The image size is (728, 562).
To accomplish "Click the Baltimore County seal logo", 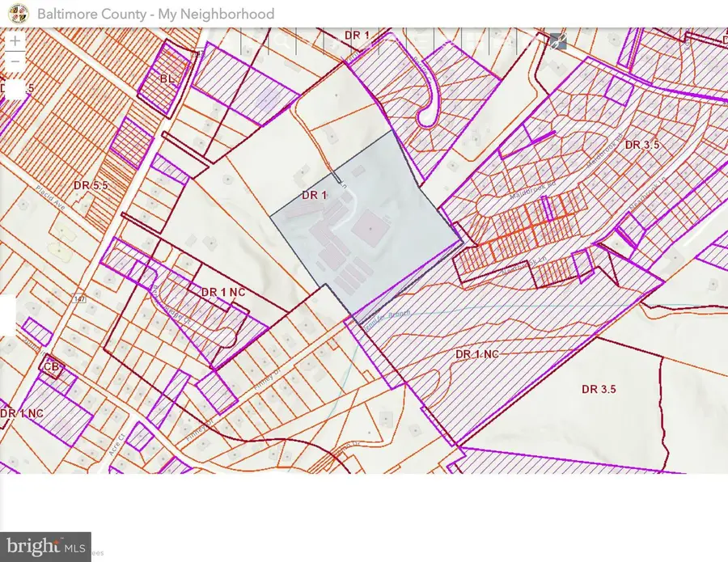I will point(21,14).
